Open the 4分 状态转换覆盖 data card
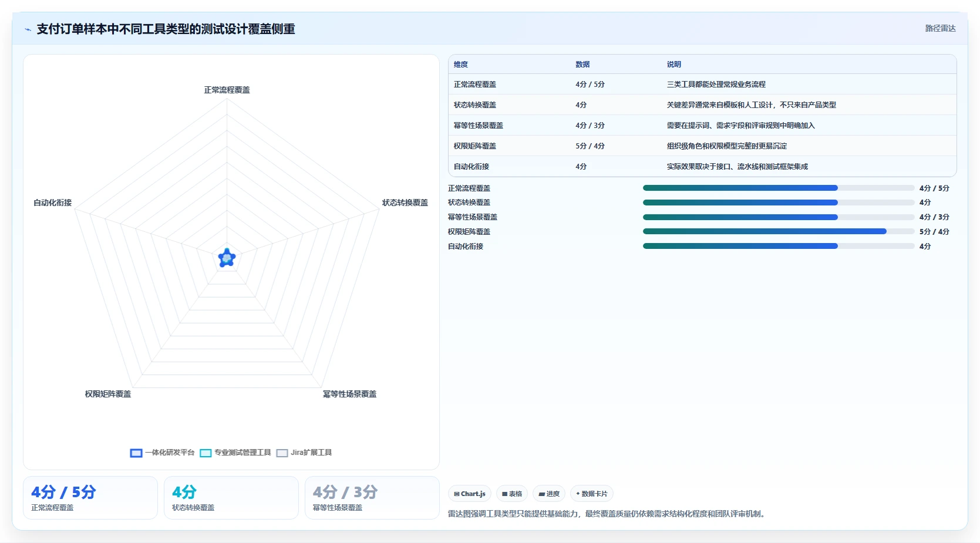 (231, 498)
